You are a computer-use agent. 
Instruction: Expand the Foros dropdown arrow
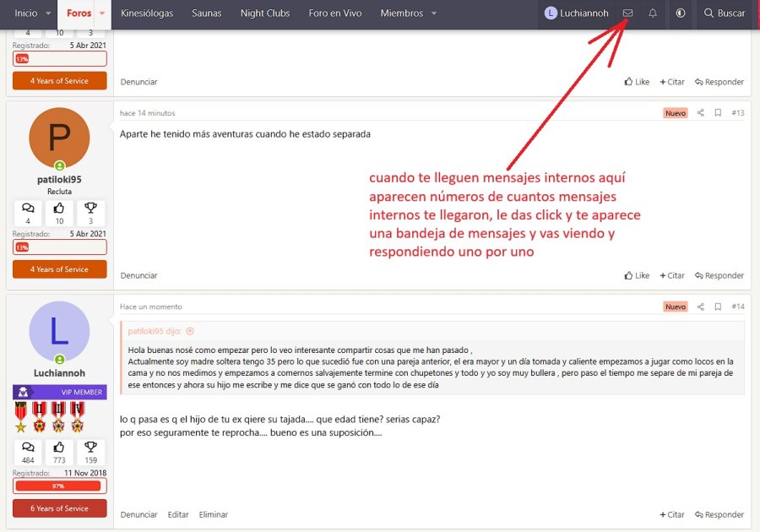pos(102,14)
